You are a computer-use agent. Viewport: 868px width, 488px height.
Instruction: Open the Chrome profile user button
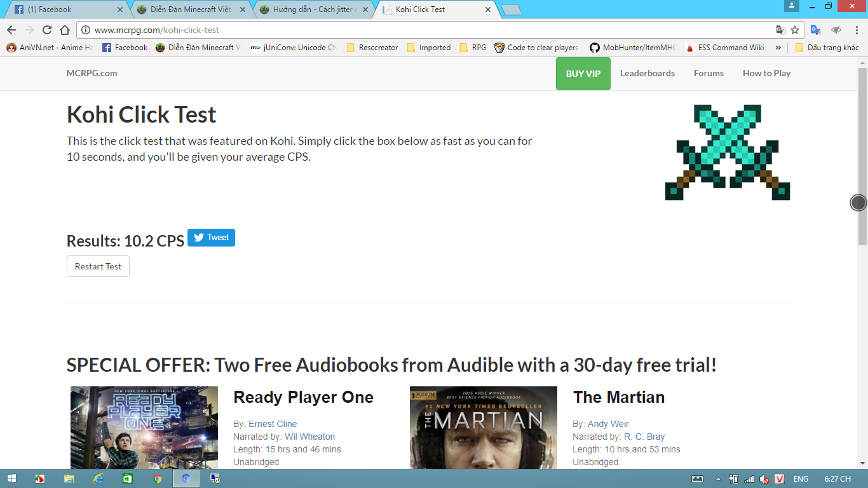tap(792, 6)
